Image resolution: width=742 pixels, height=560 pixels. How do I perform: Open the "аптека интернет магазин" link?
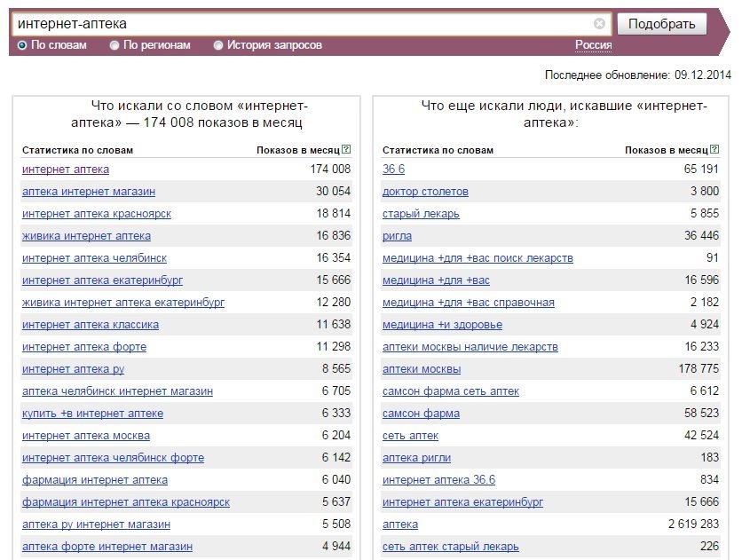tap(89, 192)
